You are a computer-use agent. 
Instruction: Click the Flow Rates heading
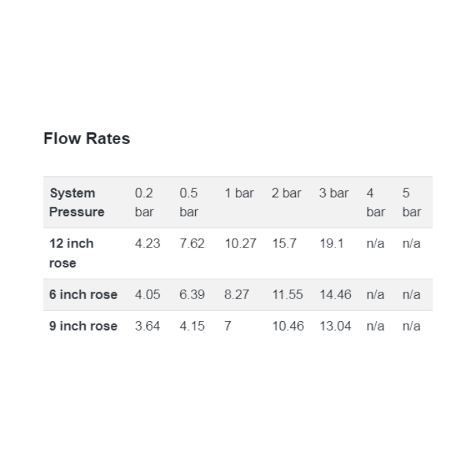(x=87, y=139)
